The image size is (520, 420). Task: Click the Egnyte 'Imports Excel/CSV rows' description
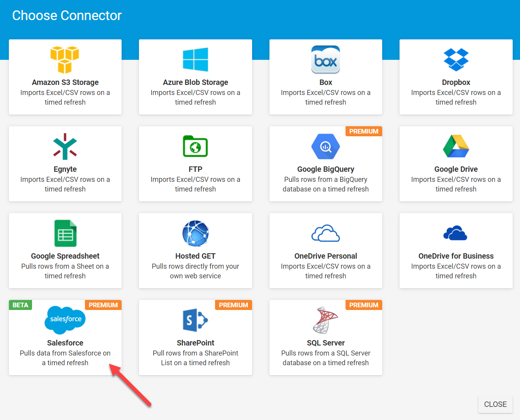tap(65, 184)
